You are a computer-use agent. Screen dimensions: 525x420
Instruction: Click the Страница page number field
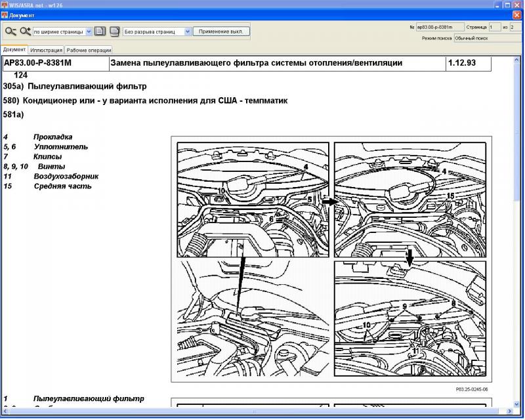click(x=495, y=27)
